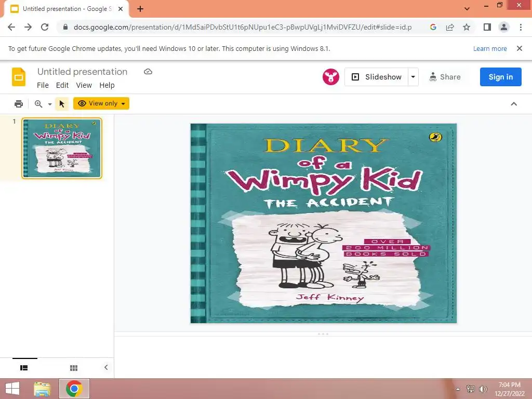Open the anonymous moose viewer avatar
532x399 pixels.
(x=331, y=77)
